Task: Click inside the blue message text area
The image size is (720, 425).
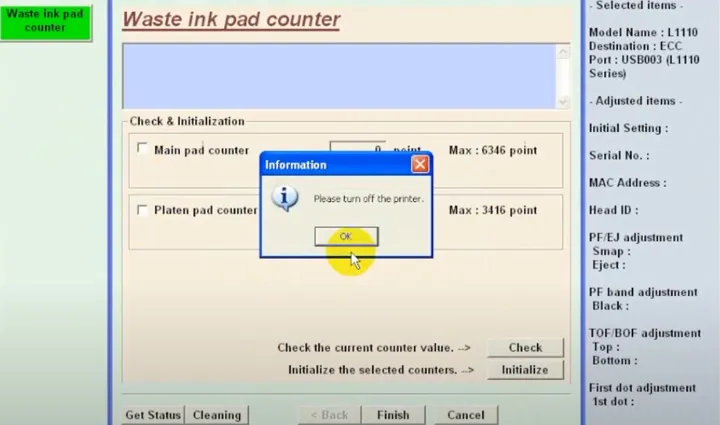Action: [339, 76]
